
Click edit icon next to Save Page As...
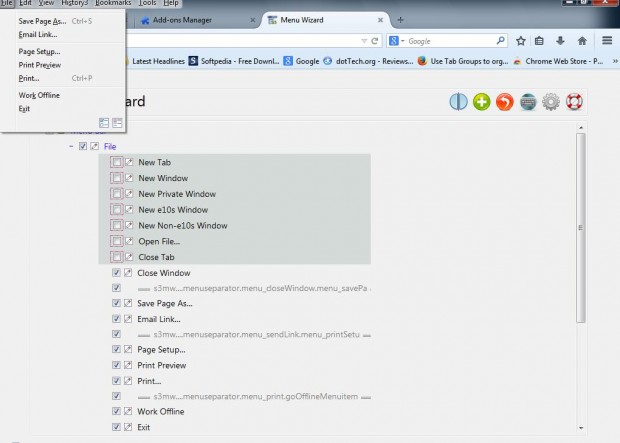(x=128, y=303)
